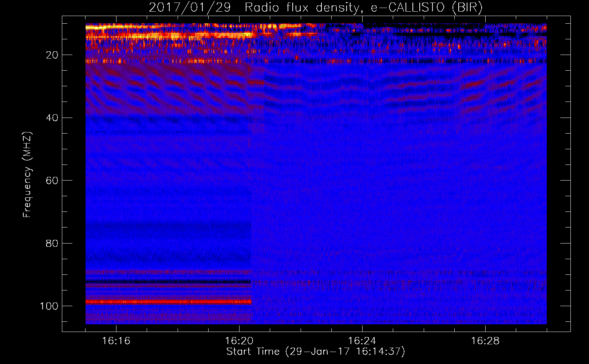Click the '40' frequency tick label
This screenshot has height=364, width=589.
point(52,118)
